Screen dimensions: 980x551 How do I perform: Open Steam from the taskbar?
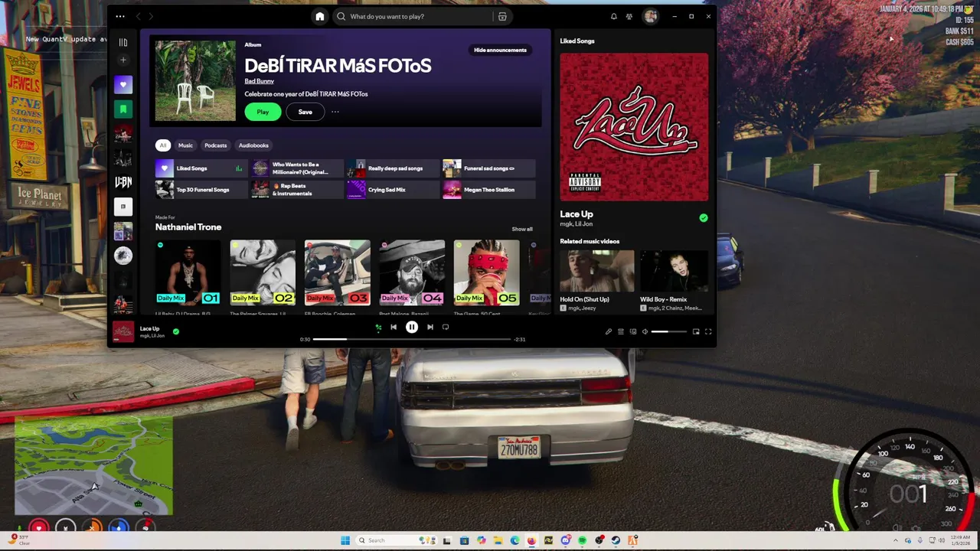click(x=616, y=540)
